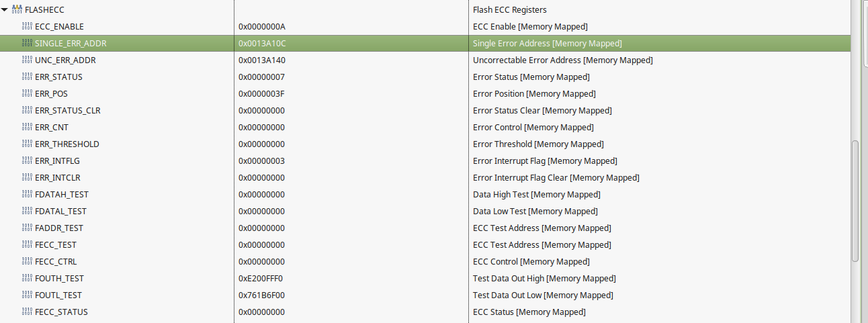The height and width of the screenshot is (323, 868).
Task: Click the FOUTH_TEST register icon
Action: [27, 278]
